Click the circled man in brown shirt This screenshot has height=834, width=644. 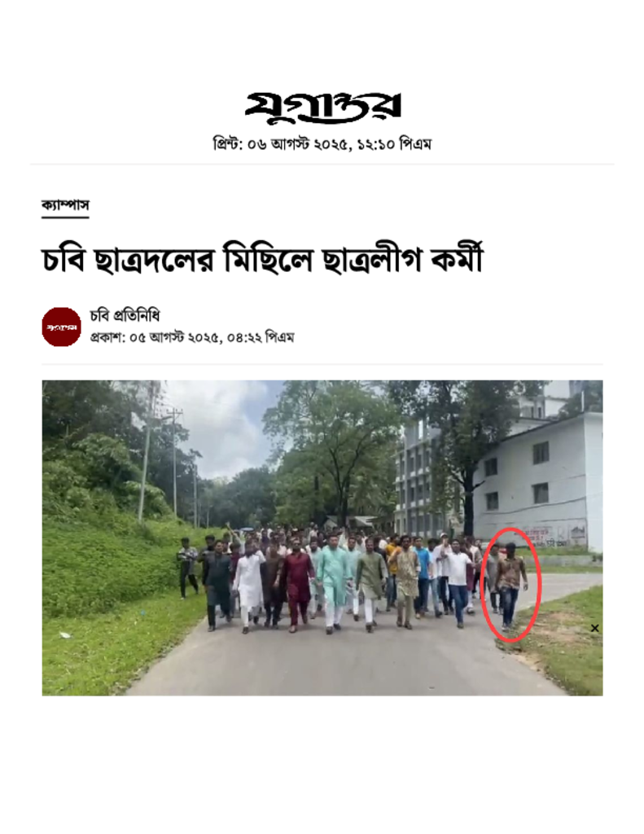tap(510, 585)
